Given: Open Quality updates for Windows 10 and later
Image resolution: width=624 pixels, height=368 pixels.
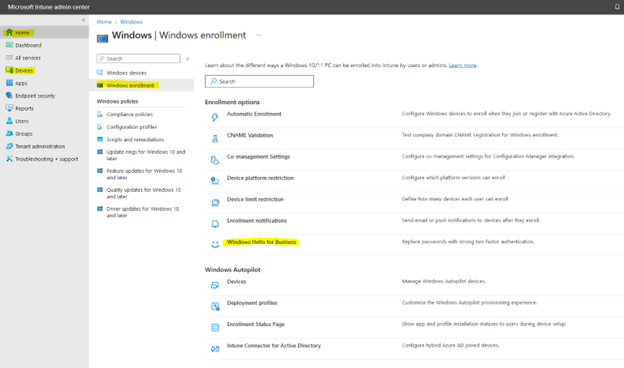Looking at the screenshot, I should coord(144,193).
